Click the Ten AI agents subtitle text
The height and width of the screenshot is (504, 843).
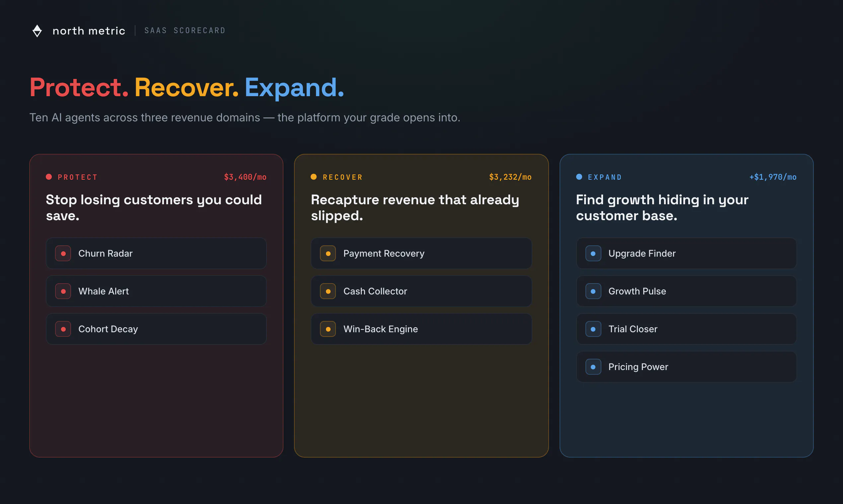[x=245, y=117]
